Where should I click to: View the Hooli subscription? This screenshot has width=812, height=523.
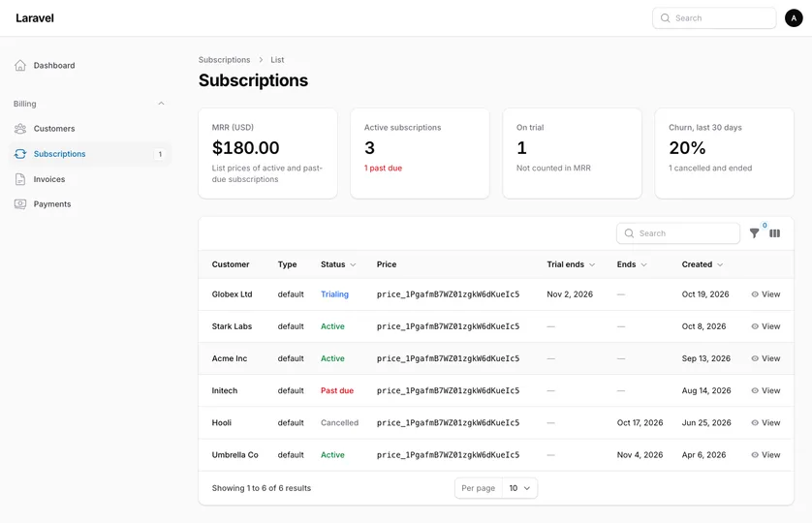tap(765, 422)
